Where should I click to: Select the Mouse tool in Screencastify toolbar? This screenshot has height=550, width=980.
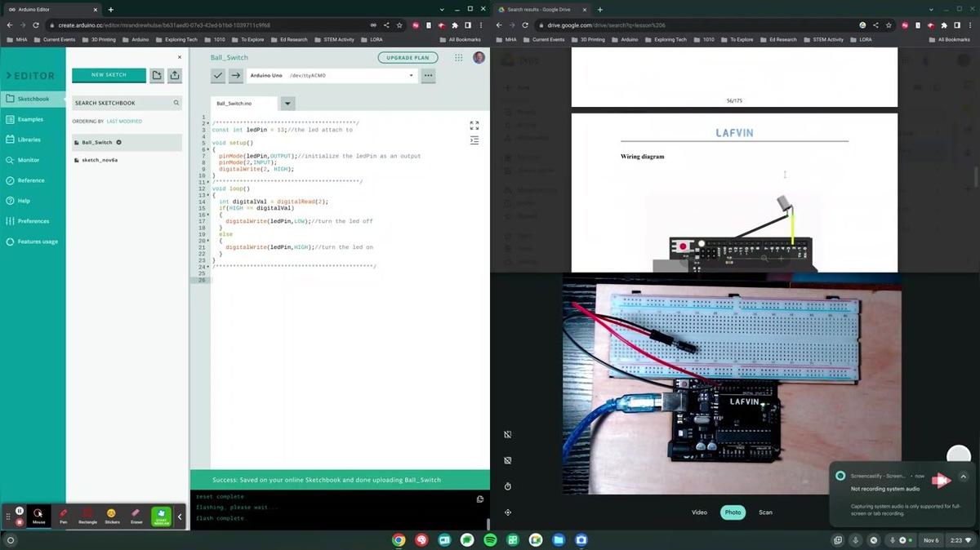(x=38, y=516)
